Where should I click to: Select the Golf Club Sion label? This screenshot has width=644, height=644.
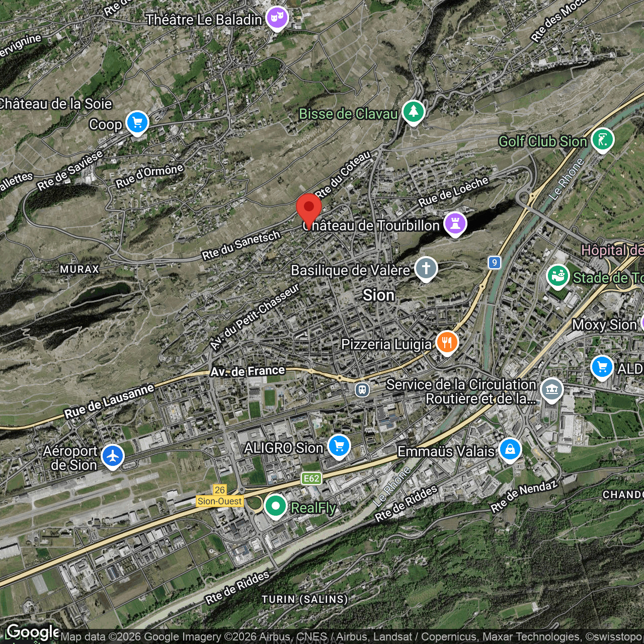(543, 141)
